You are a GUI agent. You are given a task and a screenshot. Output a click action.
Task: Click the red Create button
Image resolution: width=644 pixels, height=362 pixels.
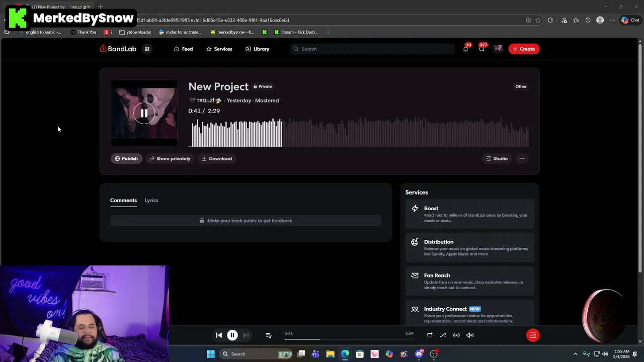click(x=524, y=49)
